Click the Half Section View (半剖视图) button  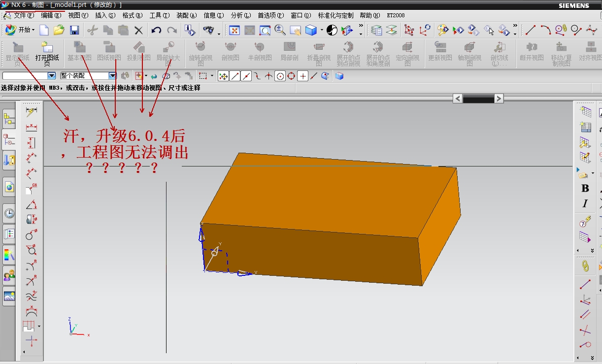(x=260, y=51)
